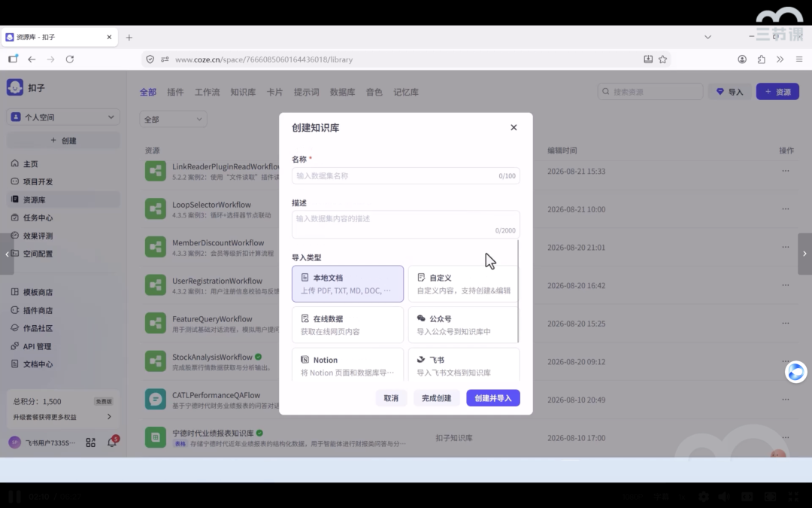
Task: Click the import type list scrollbar
Action: (x=518, y=291)
